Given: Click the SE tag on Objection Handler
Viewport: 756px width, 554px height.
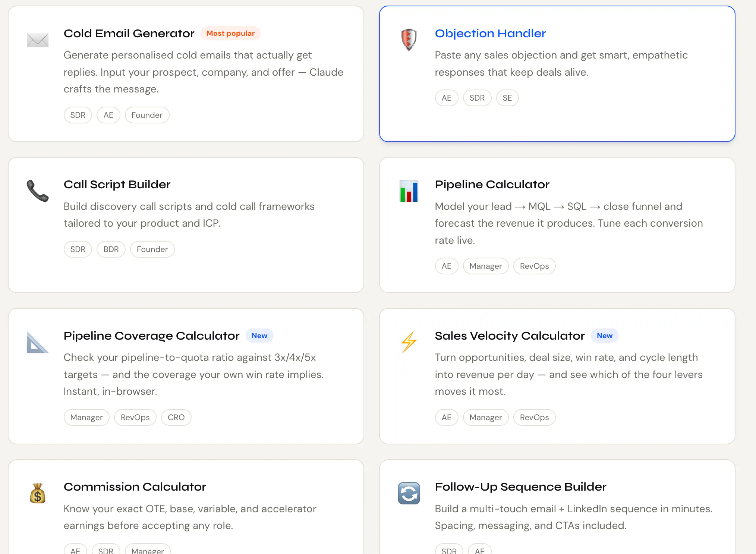Looking at the screenshot, I should click(x=507, y=98).
